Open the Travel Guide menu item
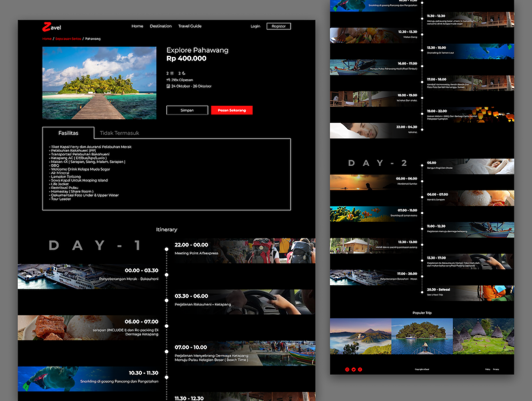 point(190,26)
